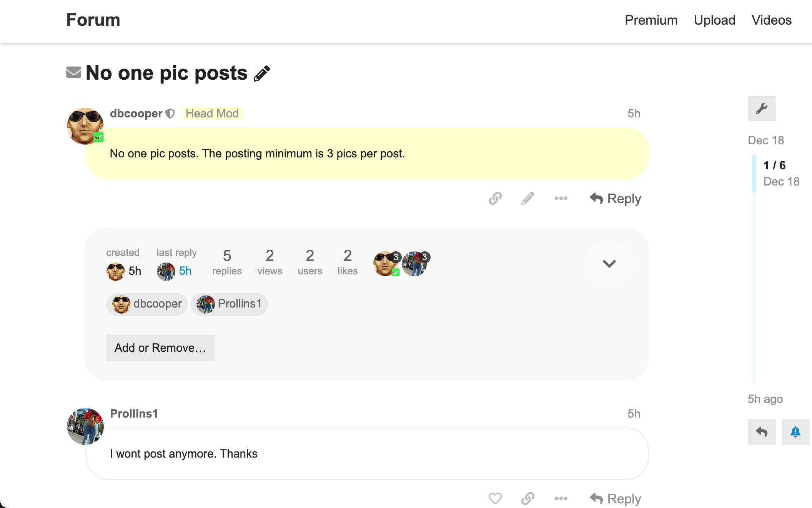Like Prollins1's post with the heart icon

(x=495, y=498)
